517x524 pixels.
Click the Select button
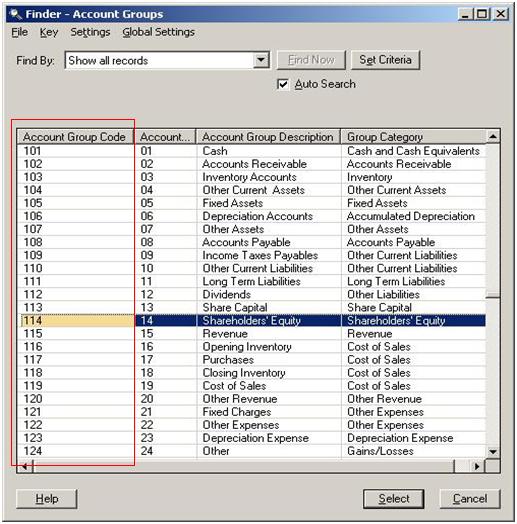click(394, 499)
